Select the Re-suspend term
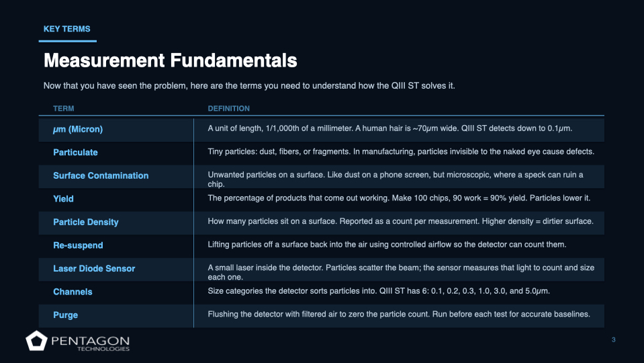Image resolution: width=644 pixels, height=363 pixels. click(78, 245)
